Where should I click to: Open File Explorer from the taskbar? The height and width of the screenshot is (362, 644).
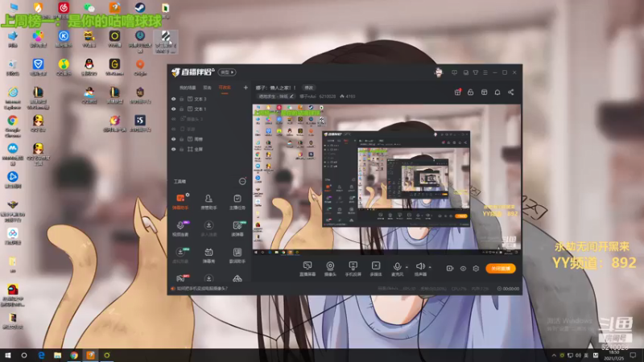(57, 356)
